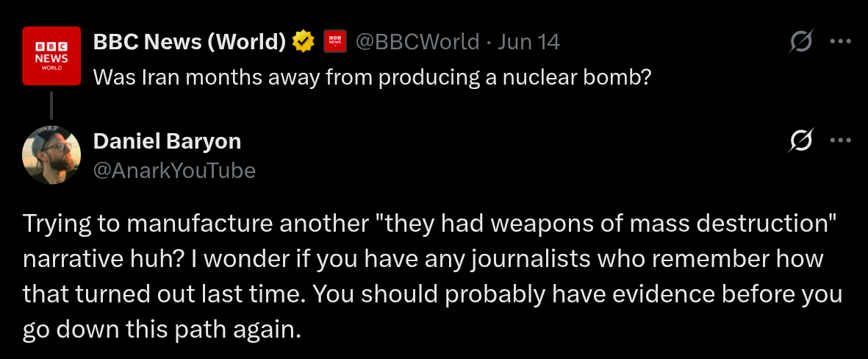Click the Jun 14 timestamp
The height and width of the screenshot is (359, 868).
tap(528, 42)
